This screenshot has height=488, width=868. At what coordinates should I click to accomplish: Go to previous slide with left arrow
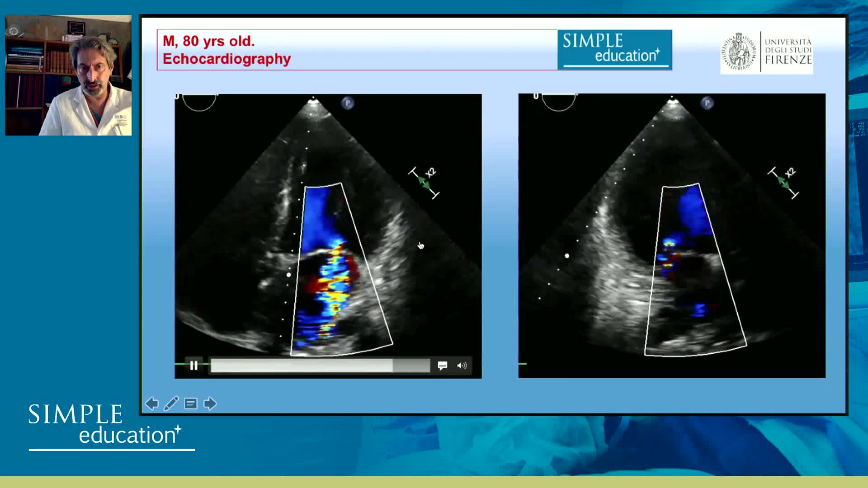pyautogui.click(x=152, y=404)
